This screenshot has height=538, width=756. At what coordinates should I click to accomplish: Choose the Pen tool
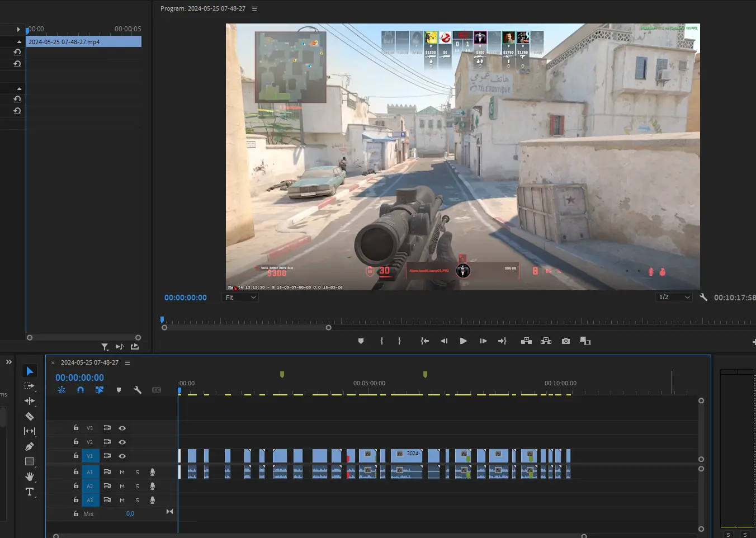click(x=30, y=446)
